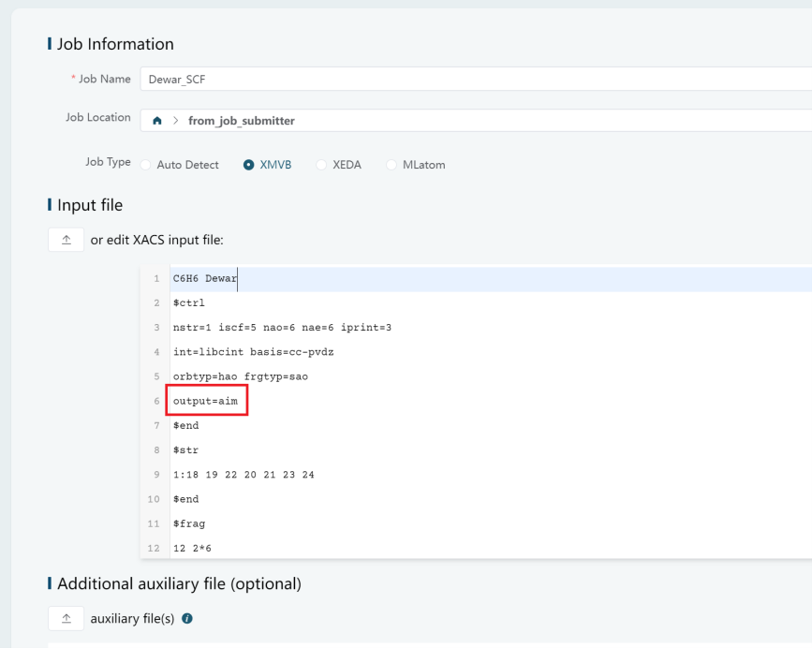Image resolution: width=812 pixels, height=648 pixels.
Task: Open the from_job_submitter folder link
Action: coord(242,121)
